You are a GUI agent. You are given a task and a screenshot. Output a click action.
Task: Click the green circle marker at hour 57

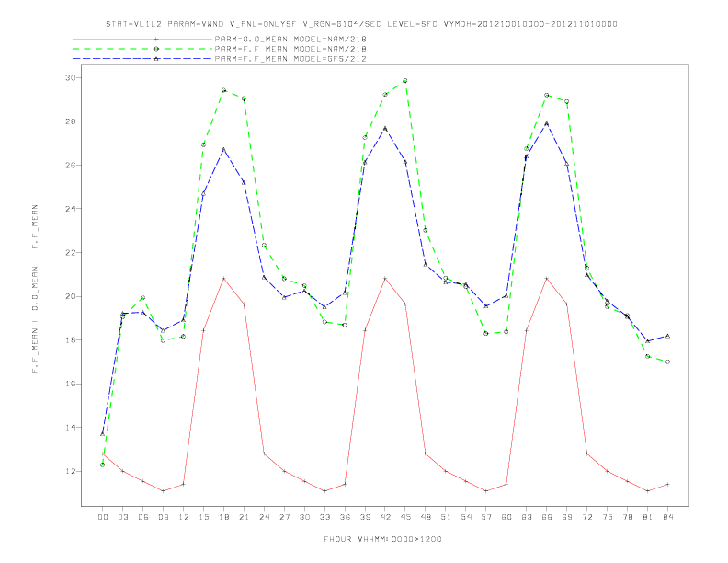[x=486, y=334]
